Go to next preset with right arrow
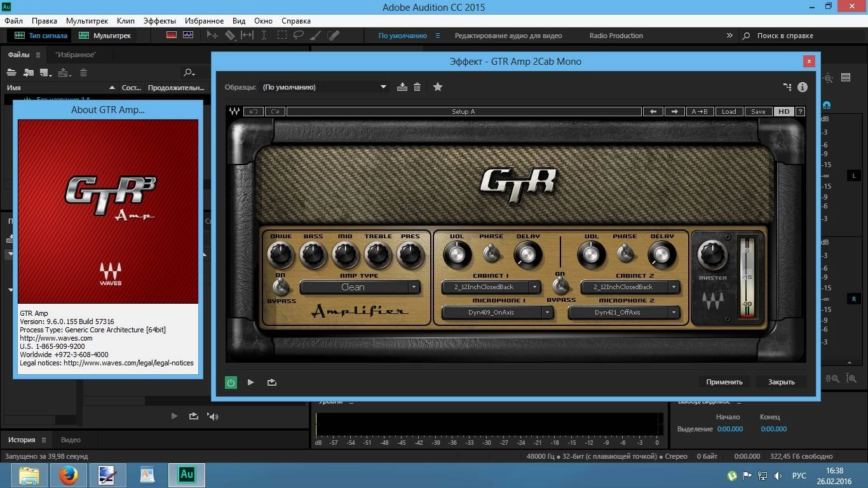 (x=675, y=111)
